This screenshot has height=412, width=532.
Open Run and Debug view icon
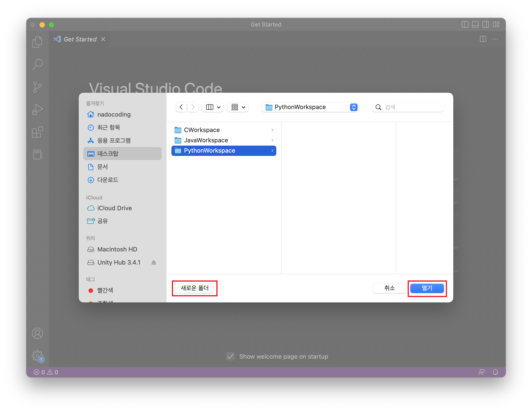point(37,110)
